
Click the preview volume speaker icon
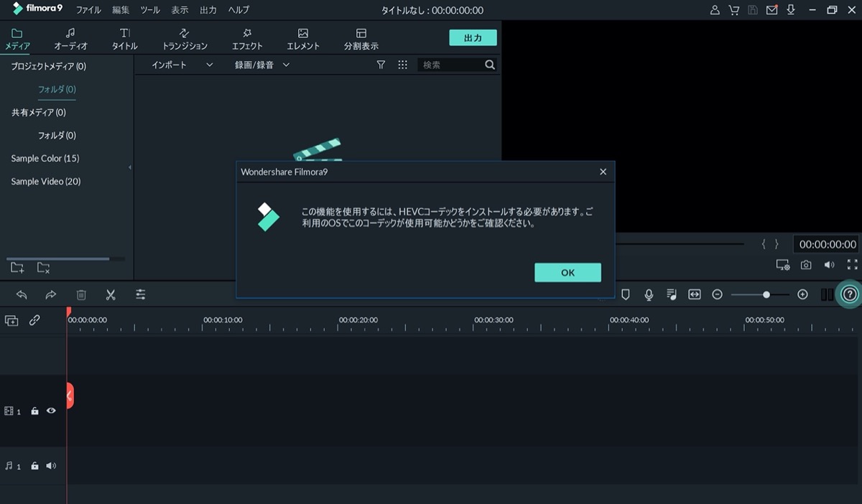829,265
